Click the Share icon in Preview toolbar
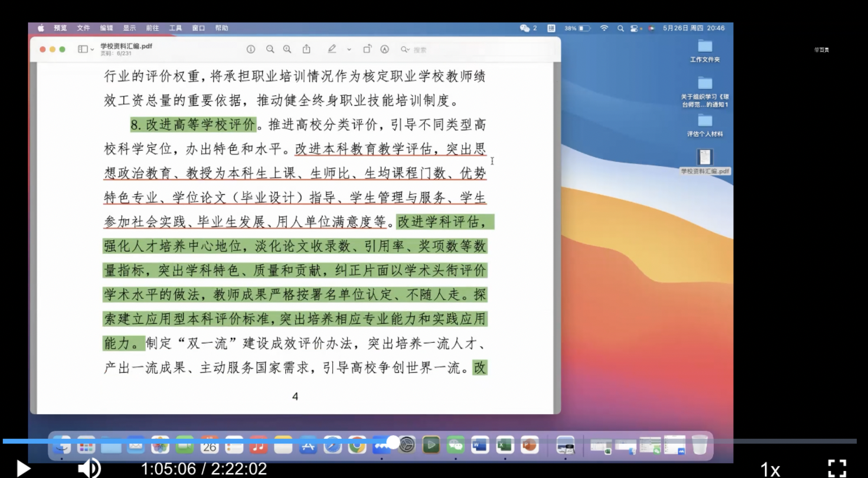This screenshot has width=868, height=478. tap(306, 49)
